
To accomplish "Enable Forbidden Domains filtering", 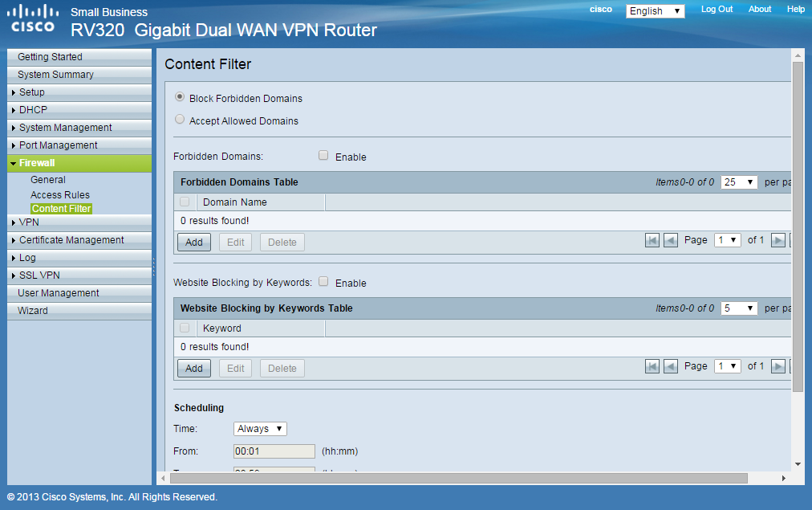I will [x=323, y=156].
